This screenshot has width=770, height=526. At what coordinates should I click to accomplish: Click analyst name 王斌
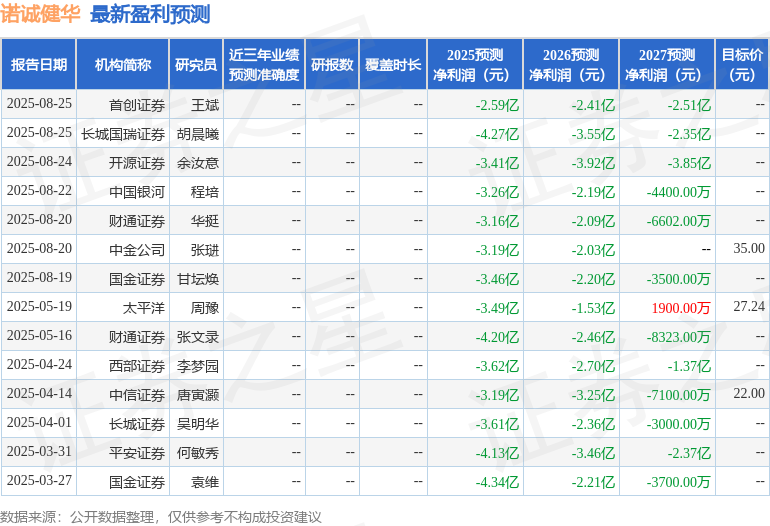205,105
